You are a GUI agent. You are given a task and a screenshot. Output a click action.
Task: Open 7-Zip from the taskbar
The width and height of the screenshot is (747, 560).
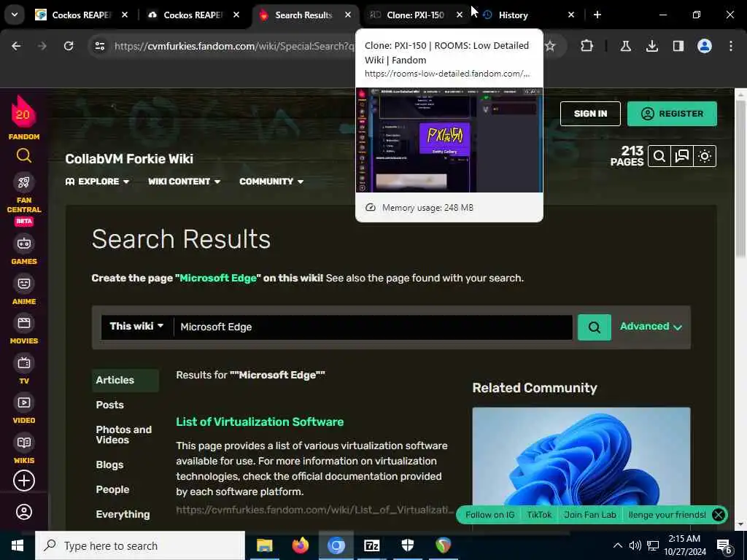click(x=371, y=545)
